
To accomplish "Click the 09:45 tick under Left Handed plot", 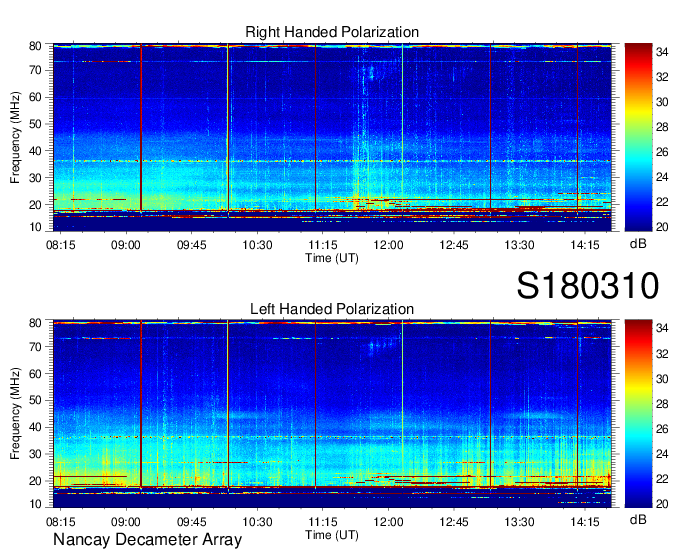I will point(192,522).
